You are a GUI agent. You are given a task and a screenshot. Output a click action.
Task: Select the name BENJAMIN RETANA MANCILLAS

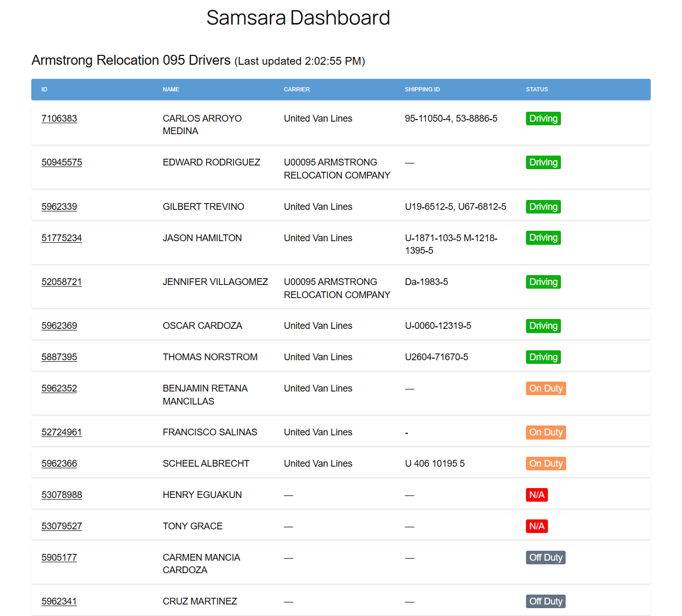(205, 395)
